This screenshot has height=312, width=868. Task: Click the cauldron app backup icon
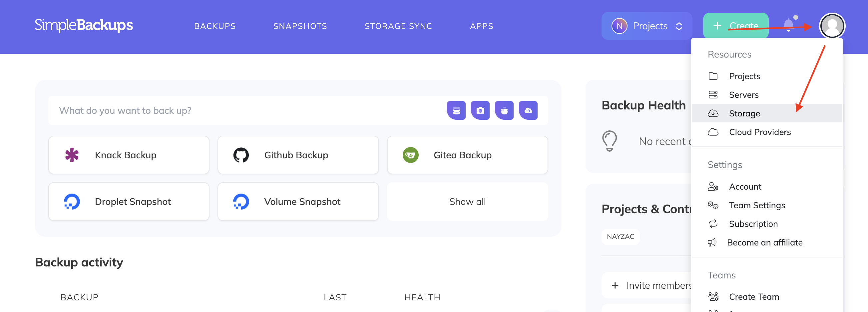[504, 110]
